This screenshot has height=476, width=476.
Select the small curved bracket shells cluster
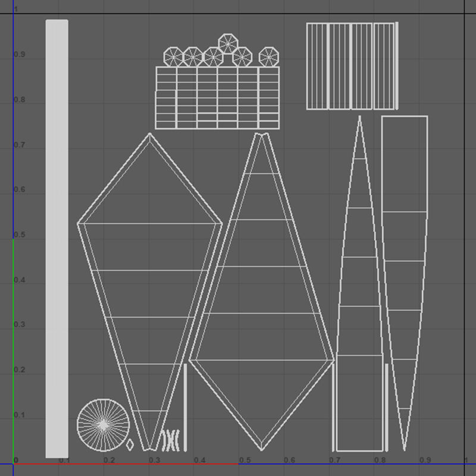pos(170,440)
